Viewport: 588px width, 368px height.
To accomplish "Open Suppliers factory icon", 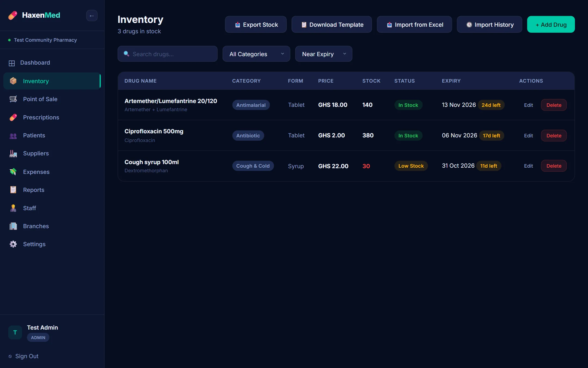I will click(x=13, y=153).
